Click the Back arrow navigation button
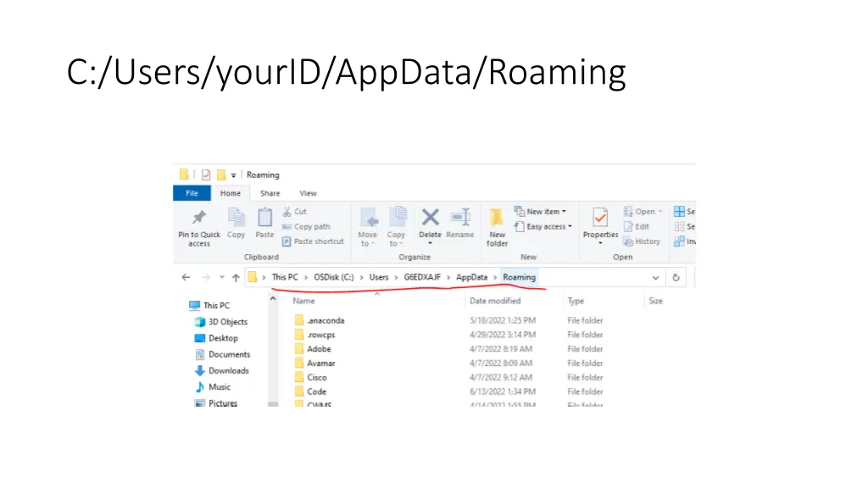The width and height of the screenshot is (868, 488). 186,277
